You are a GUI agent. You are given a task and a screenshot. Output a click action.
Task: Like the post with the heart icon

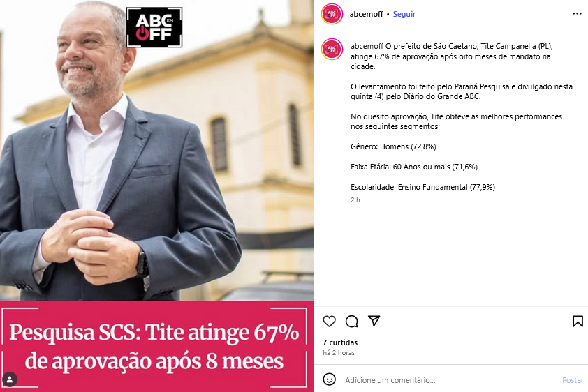(x=329, y=322)
